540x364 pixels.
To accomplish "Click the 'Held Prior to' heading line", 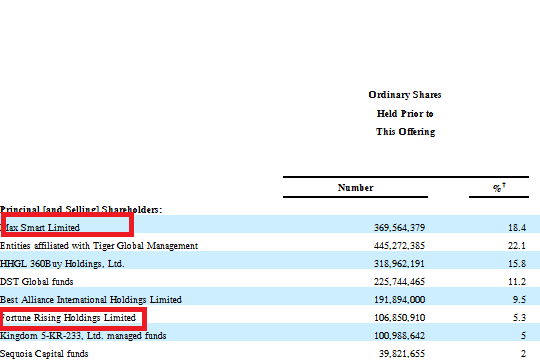I will click(405, 114).
